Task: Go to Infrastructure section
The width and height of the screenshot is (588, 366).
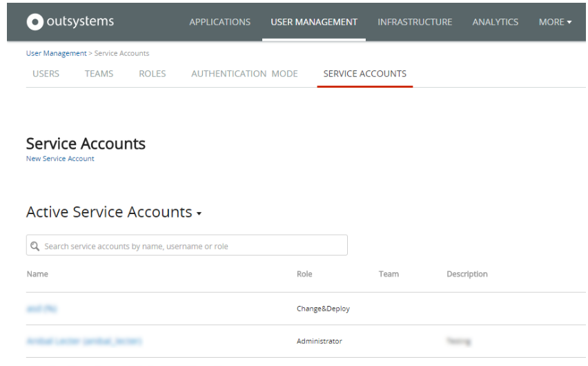Action: point(415,22)
